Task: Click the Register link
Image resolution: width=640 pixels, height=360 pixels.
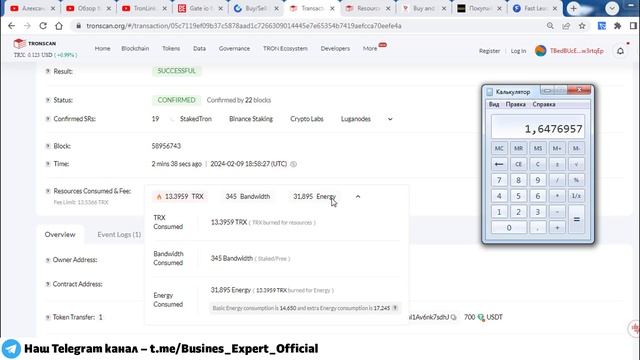Action: 489,51
